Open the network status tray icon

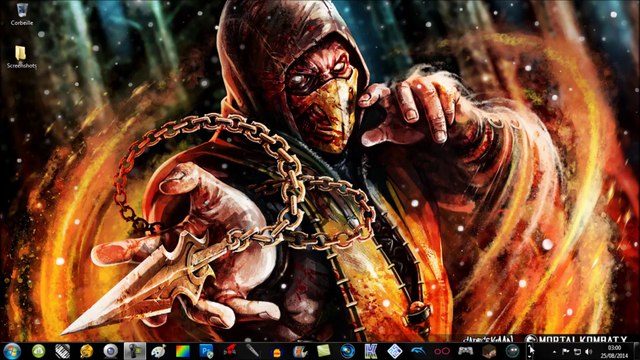click(578, 351)
